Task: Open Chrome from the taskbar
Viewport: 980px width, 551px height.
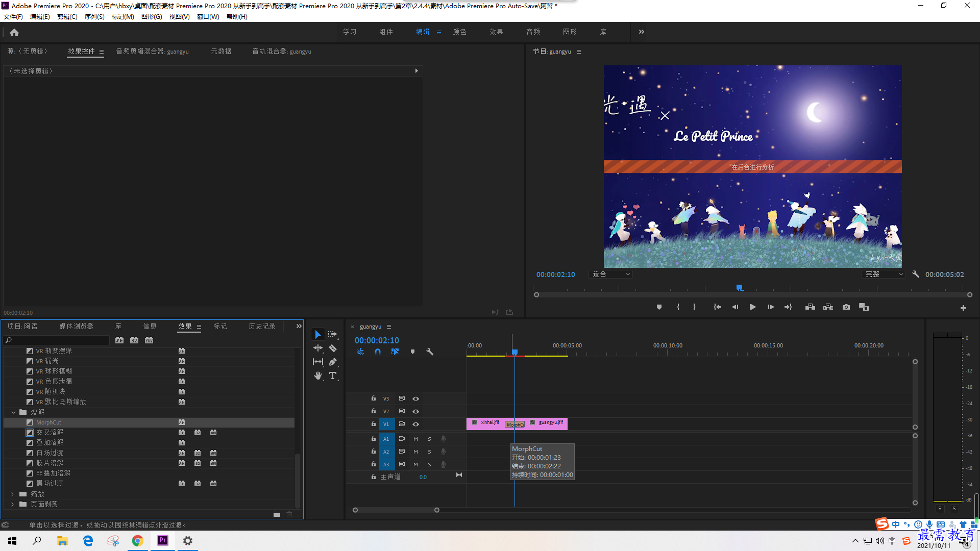Action: pyautogui.click(x=138, y=541)
